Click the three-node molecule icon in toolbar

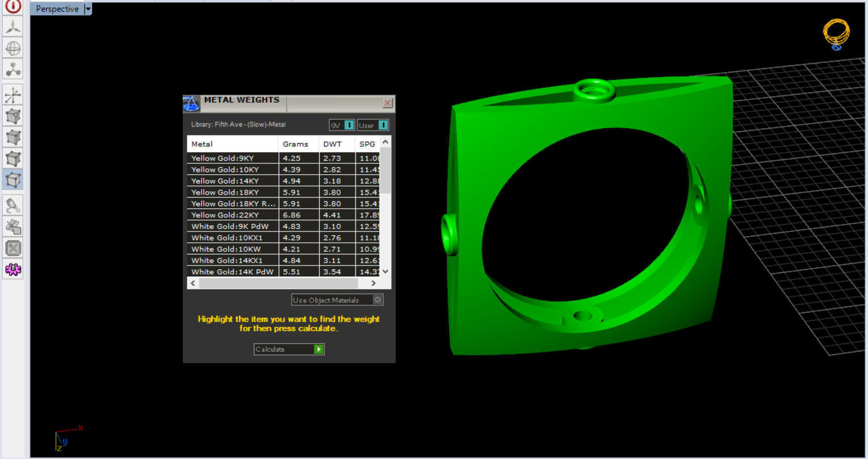[x=13, y=69]
